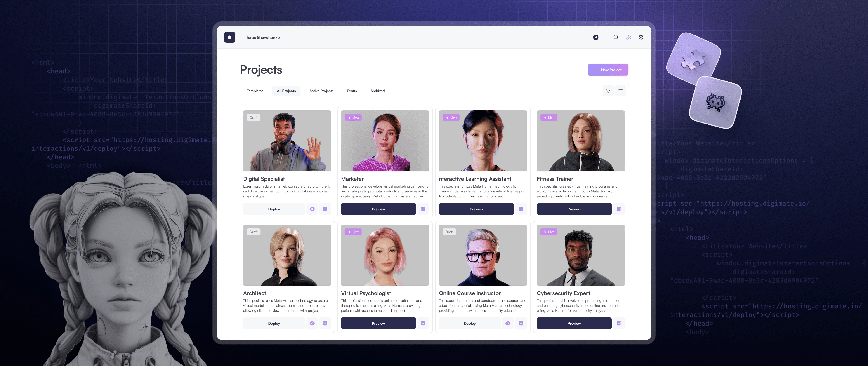The width and height of the screenshot is (868, 366).
Task: Open the notifications bell
Action: point(616,37)
